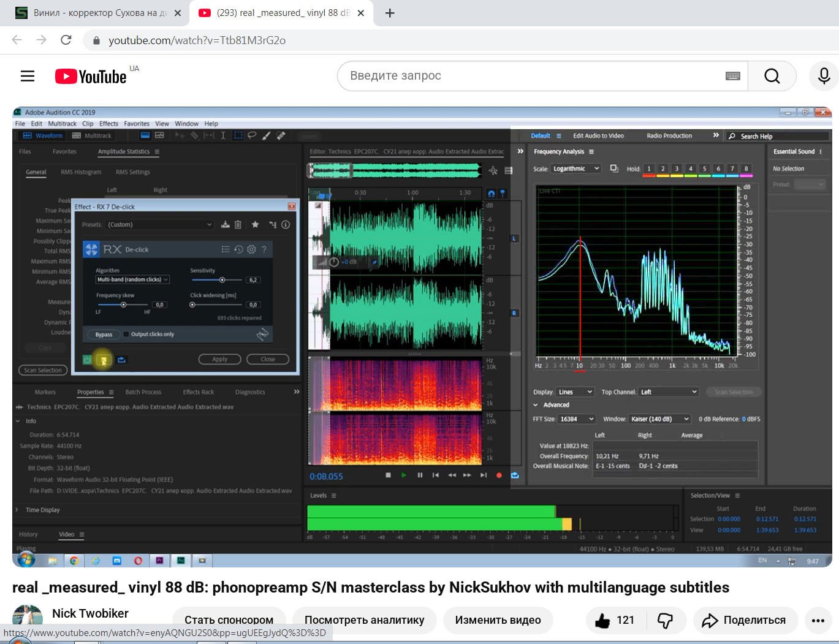Switch to Waveform view mode
839x644 pixels.
(x=43, y=135)
